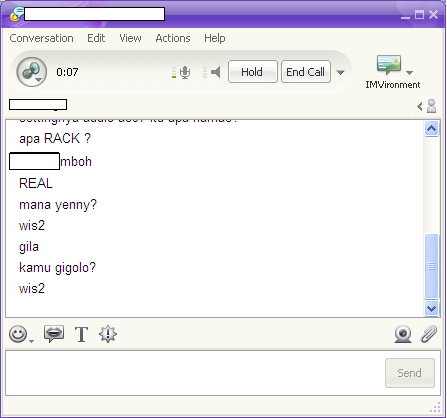447x418 pixels.
Task: Open the Edit menu
Action: tap(96, 38)
